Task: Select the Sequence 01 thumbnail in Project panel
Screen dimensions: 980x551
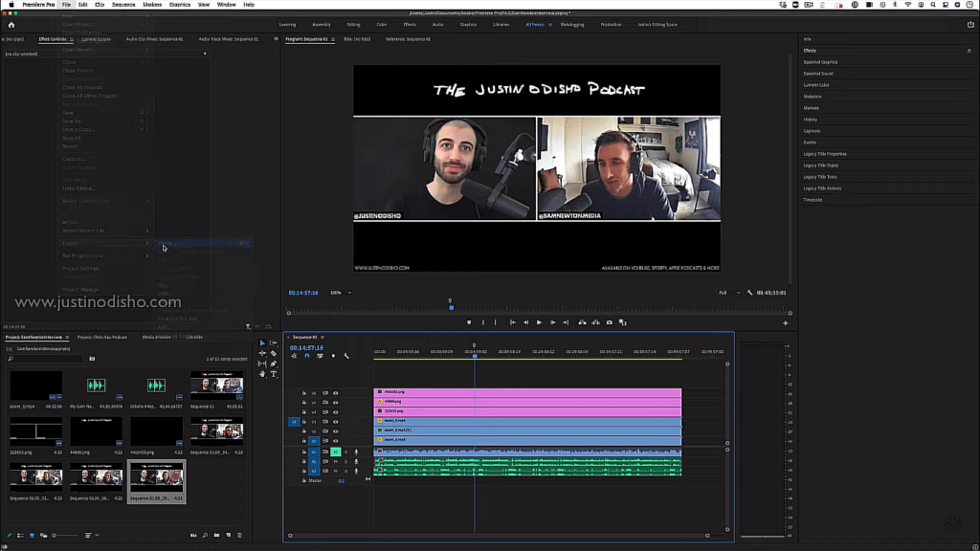Action: [217, 386]
